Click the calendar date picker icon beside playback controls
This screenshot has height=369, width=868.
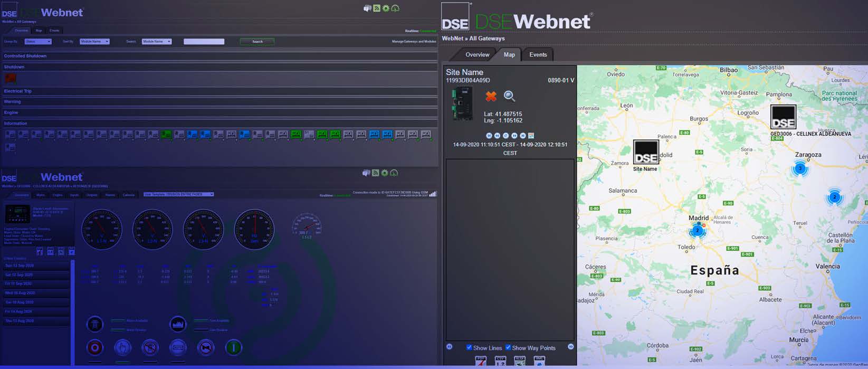tap(531, 136)
